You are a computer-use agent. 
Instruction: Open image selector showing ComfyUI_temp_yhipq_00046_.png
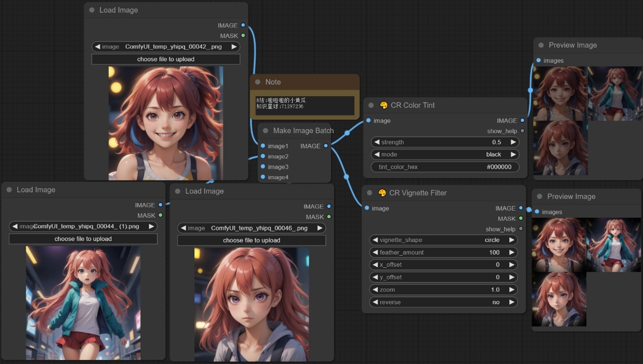252,228
